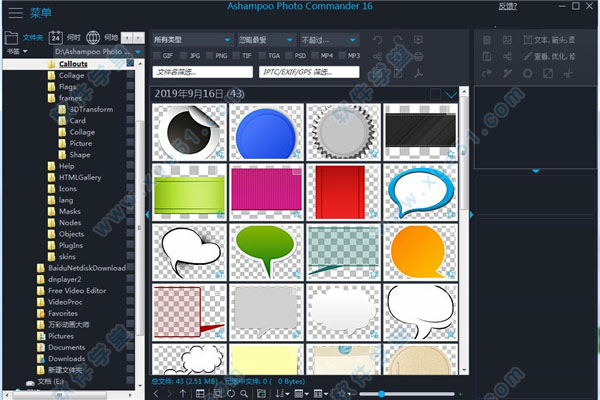Click the PDF export icon
This screenshot has width=600, height=400.
[x=419, y=73]
